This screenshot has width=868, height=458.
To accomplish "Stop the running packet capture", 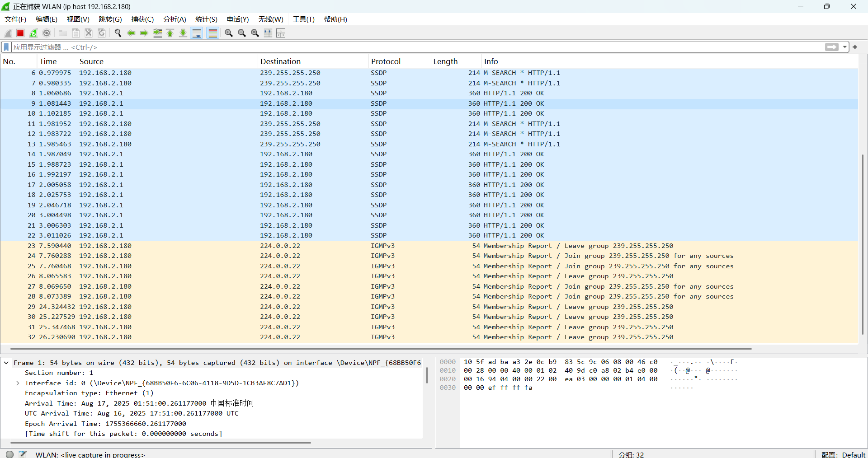I will tap(20, 33).
